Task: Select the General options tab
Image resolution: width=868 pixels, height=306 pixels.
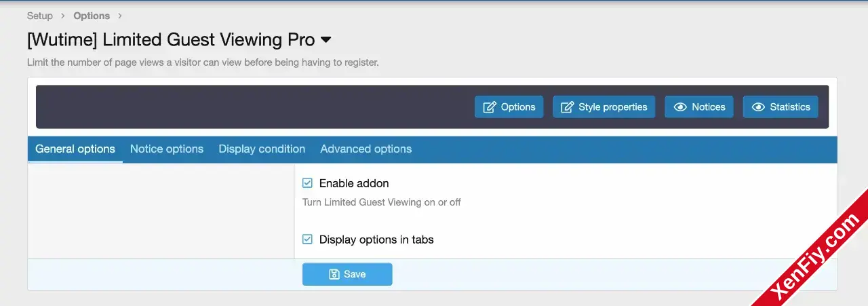Action: pos(75,149)
